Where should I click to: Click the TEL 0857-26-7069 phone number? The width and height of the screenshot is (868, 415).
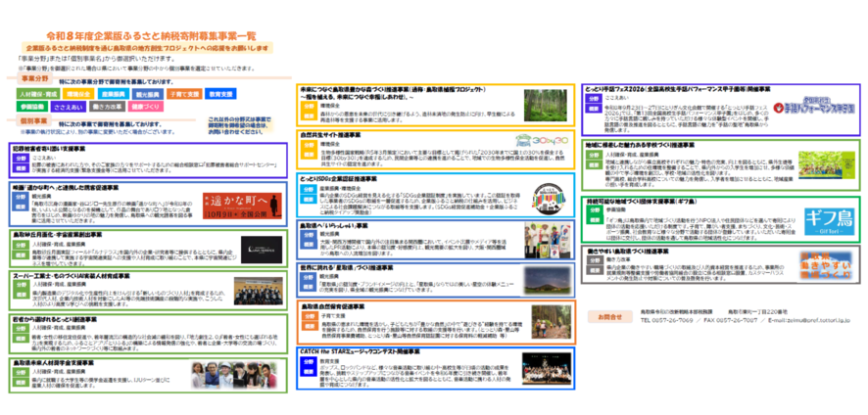point(667,320)
